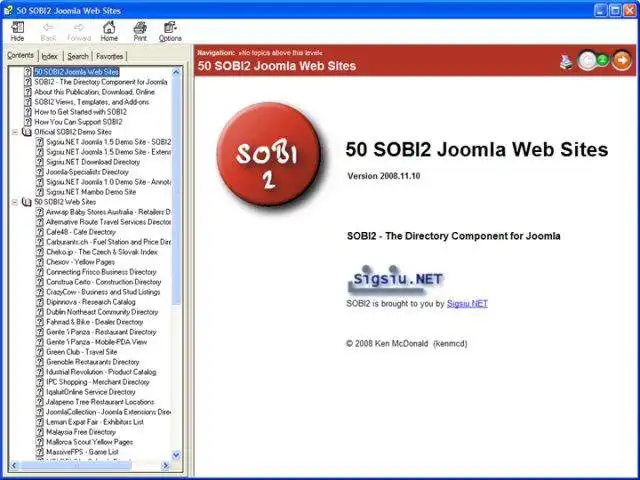Go to the Home page
The image size is (640, 480).
109,31
